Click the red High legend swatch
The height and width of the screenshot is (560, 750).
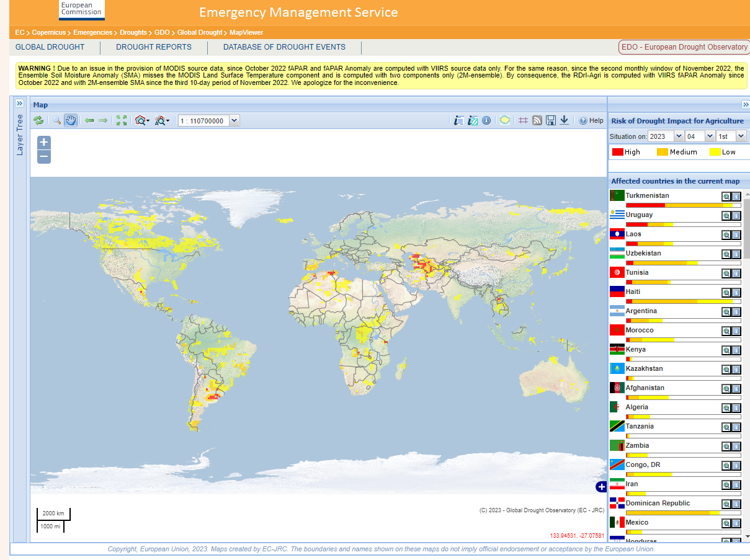point(618,152)
